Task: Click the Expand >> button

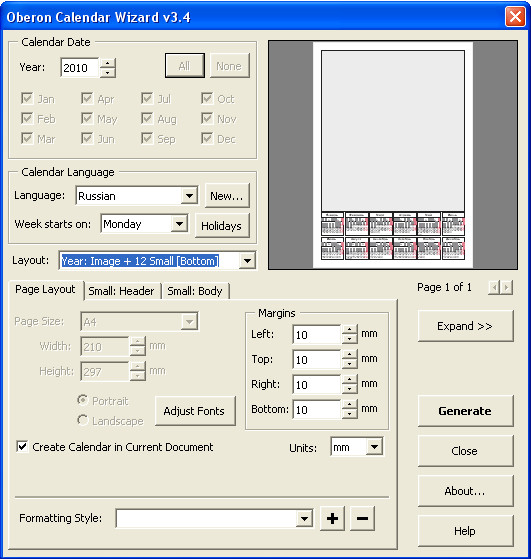Action: [465, 326]
